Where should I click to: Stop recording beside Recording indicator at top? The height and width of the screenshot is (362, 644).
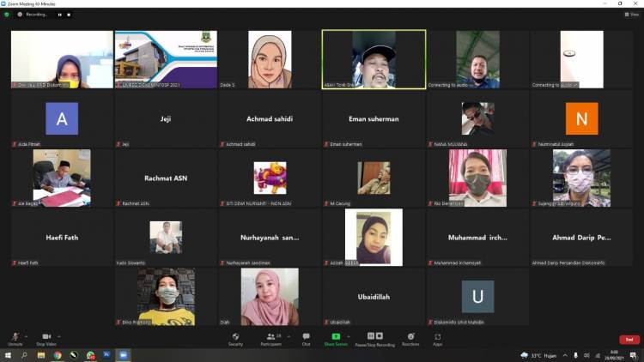point(69,15)
